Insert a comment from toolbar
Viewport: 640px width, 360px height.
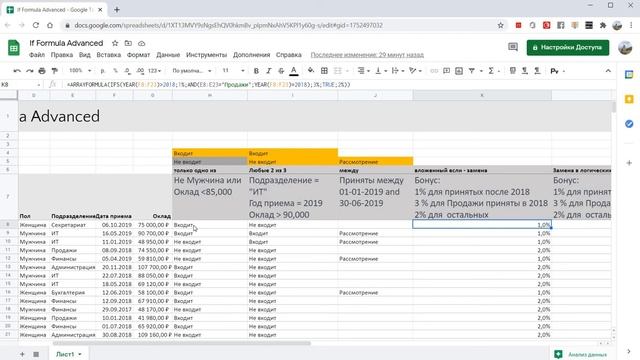(x=447, y=71)
